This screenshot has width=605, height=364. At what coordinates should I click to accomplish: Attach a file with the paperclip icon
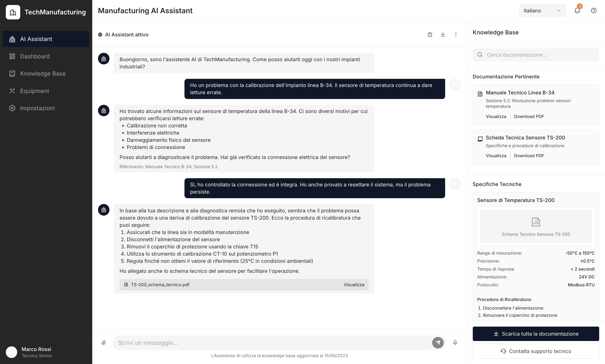(104, 343)
